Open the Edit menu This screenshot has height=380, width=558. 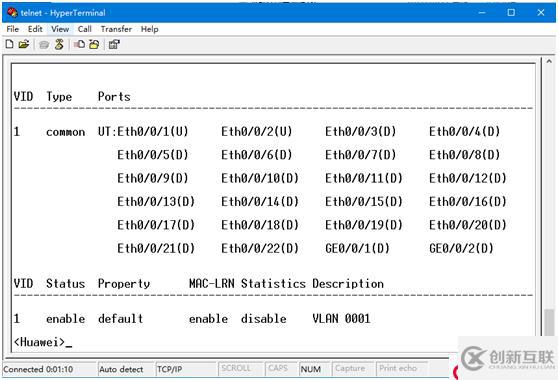click(35, 29)
